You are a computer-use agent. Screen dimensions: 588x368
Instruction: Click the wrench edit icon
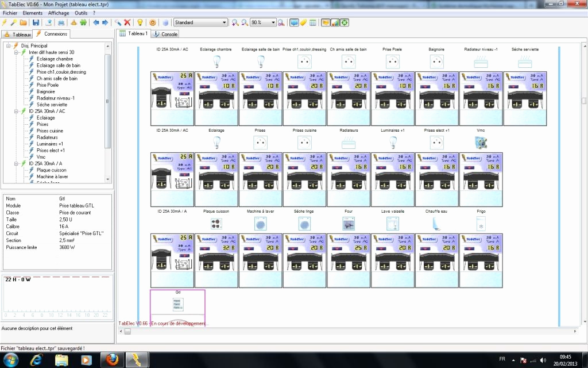118,22
